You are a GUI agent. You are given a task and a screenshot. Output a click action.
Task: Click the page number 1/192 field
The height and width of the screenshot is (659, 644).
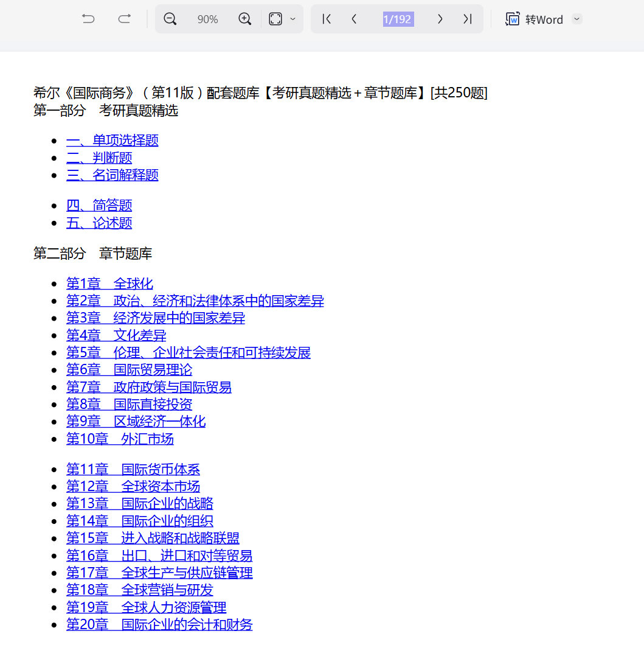click(397, 19)
